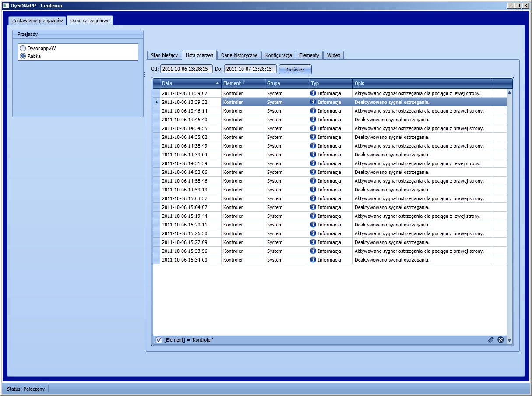Click the info icon in the 15:19:44 row
Viewport: 532px width, 396px height.
313,216
